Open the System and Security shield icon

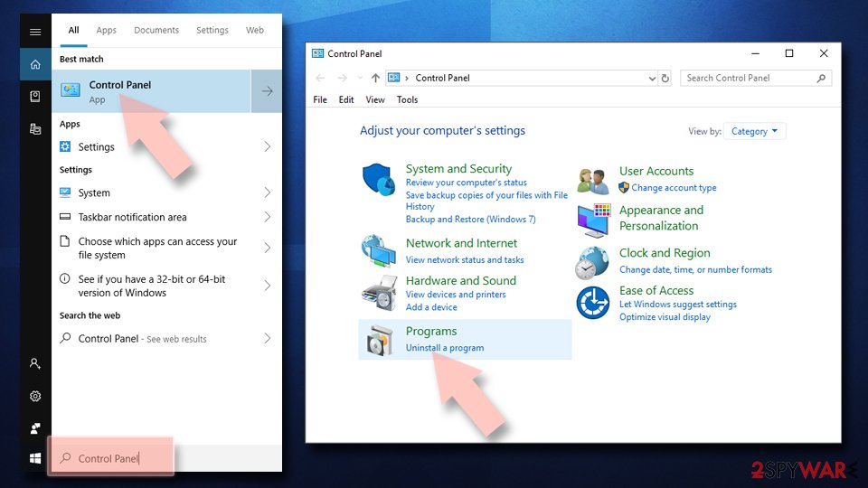(379, 179)
